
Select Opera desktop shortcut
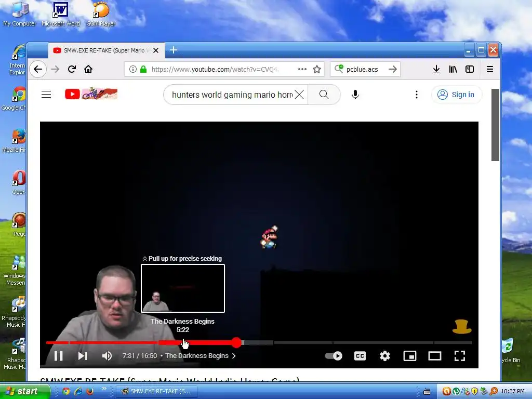pyautogui.click(x=19, y=182)
